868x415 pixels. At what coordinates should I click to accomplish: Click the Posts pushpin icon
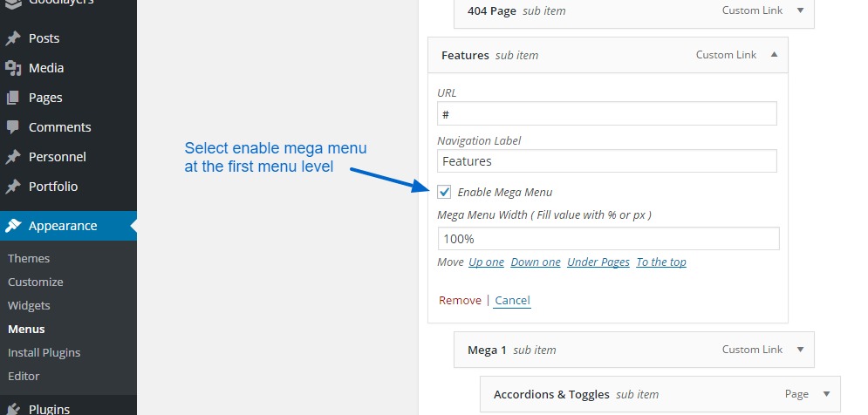pos(13,38)
